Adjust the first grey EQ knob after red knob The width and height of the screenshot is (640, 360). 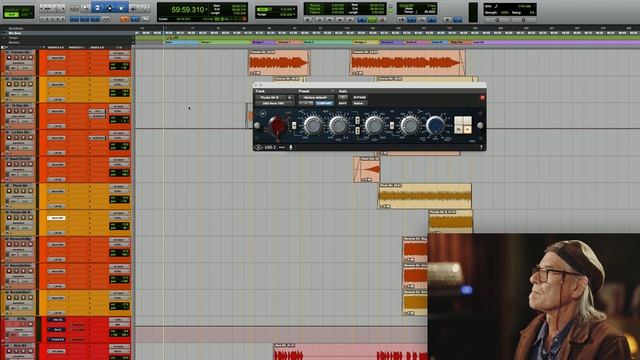coord(313,125)
